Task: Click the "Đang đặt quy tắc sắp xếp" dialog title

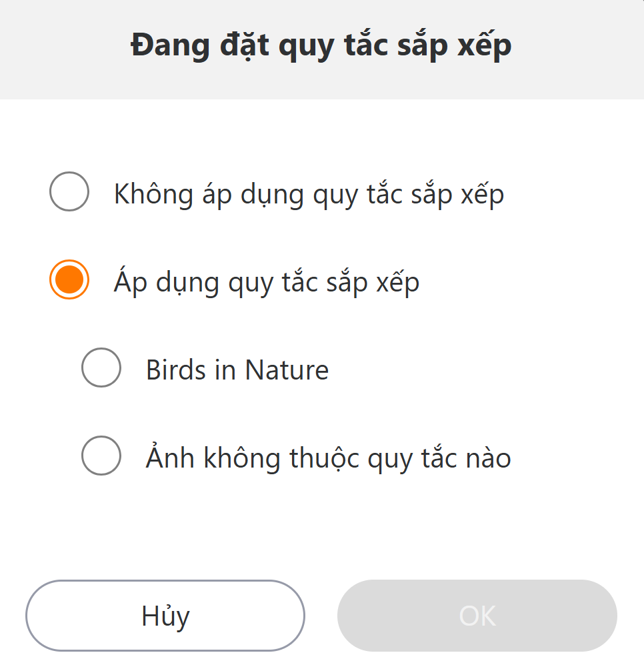Action: click(x=321, y=47)
